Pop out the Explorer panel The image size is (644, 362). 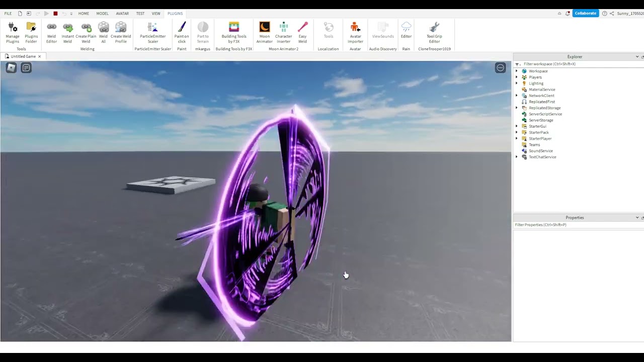pos(642,57)
